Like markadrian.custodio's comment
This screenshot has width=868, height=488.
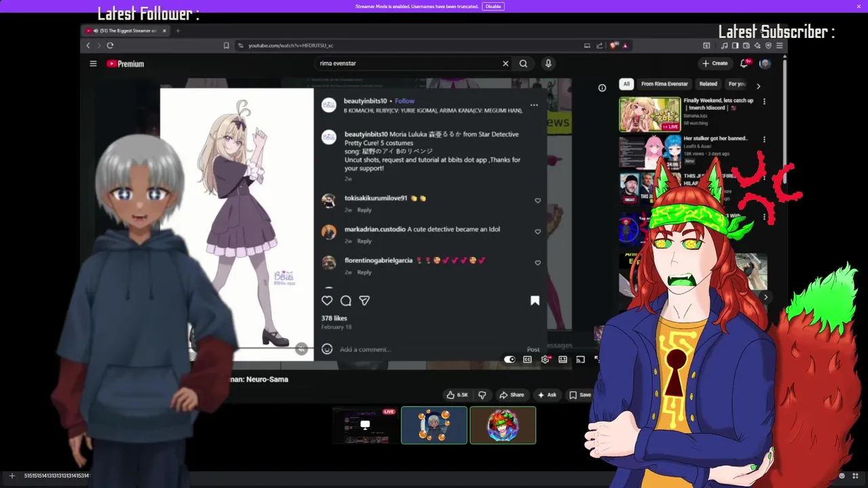pos(538,232)
